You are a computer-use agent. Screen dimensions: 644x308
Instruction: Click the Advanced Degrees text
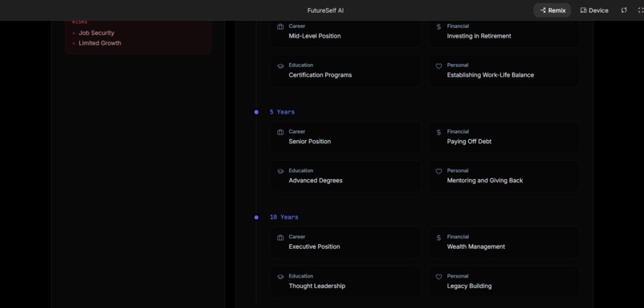(316, 181)
